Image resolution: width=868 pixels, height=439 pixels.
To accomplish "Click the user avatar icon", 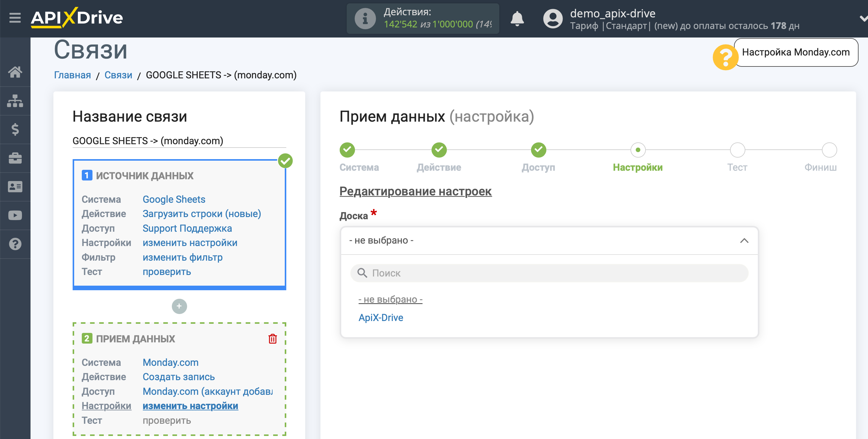I will point(553,19).
